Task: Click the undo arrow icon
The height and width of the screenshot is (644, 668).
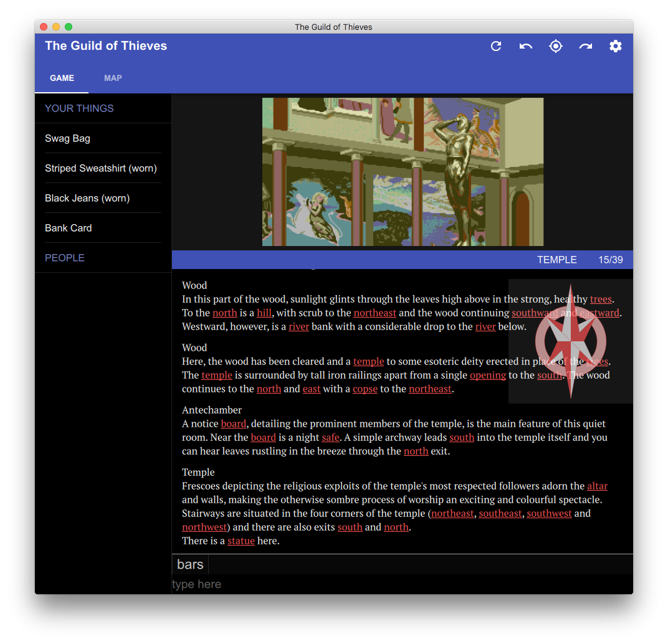Action: [526, 46]
